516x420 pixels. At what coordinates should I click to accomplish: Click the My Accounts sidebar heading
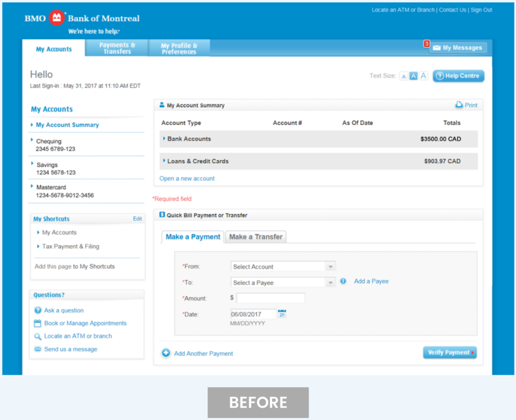(x=52, y=109)
